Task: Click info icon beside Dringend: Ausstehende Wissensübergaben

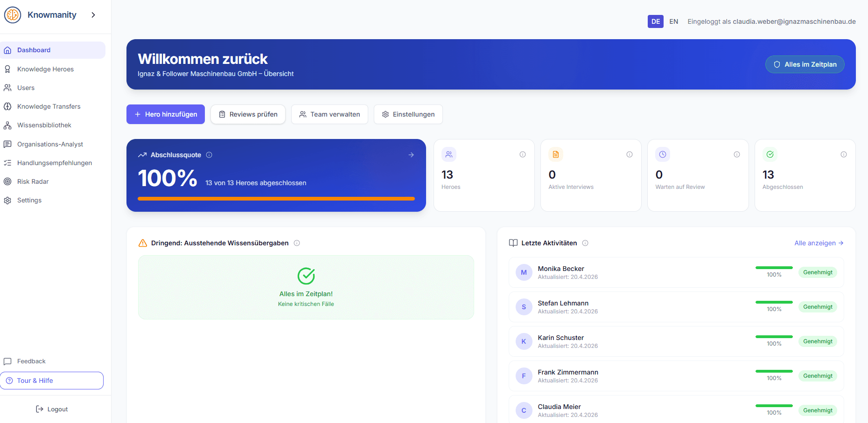Action: pos(297,243)
